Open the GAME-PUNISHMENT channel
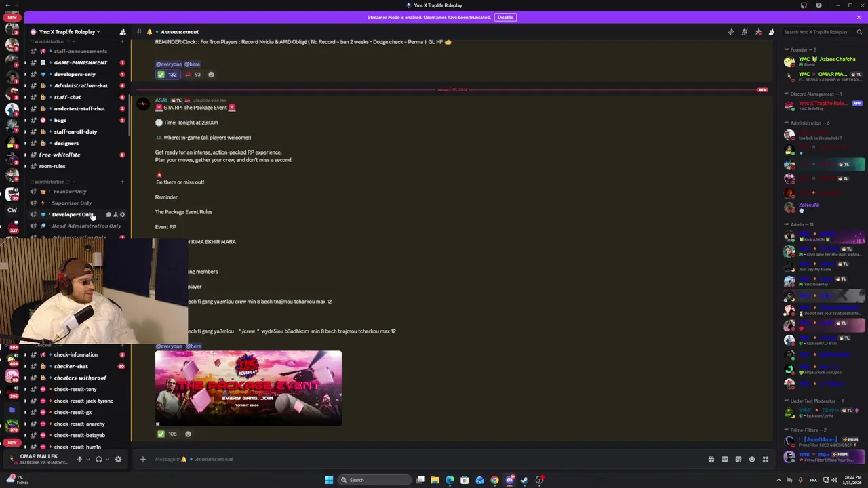Viewport: 868px width, 488px height. (x=80, y=62)
